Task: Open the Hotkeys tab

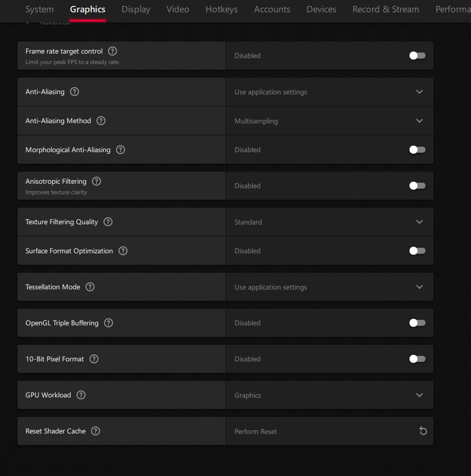Action: click(x=221, y=10)
